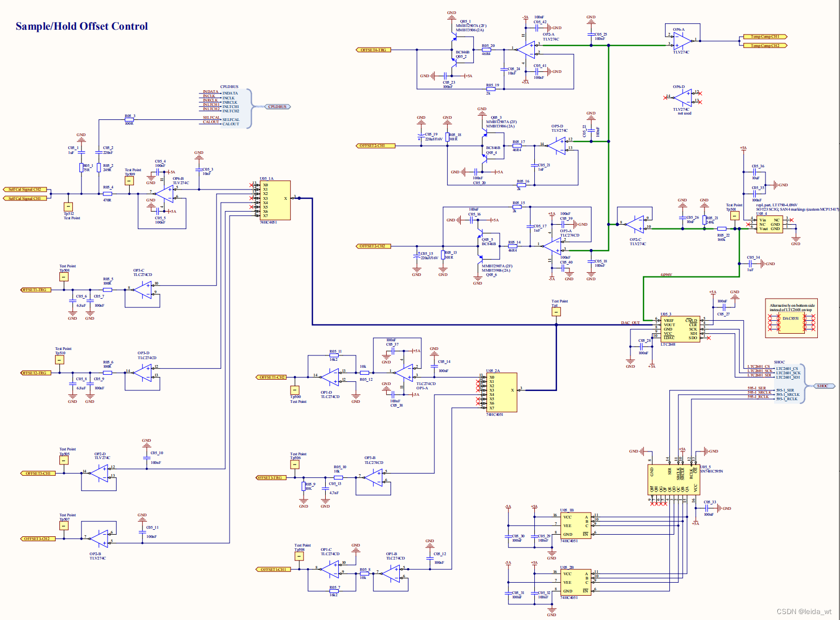This screenshot has width=840, height=620.
Task: Select the Self Cal Signal CH1 port
Action: (25, 199)
